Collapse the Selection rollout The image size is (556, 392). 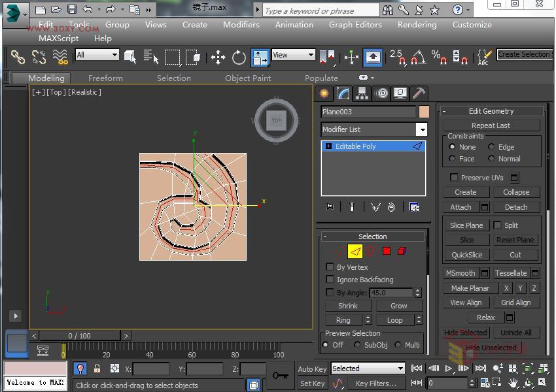point(372,236)
